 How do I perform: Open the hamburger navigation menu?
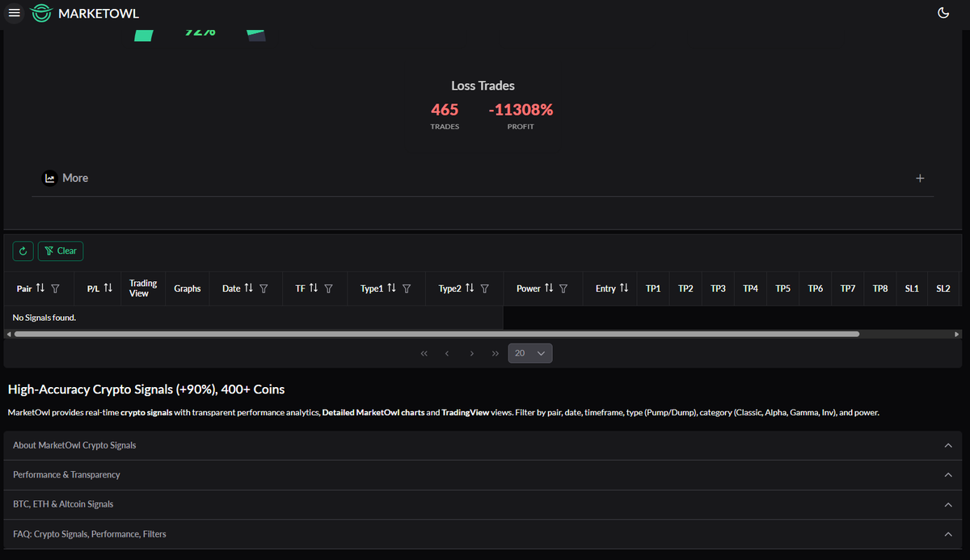click(x=14, y=13)
